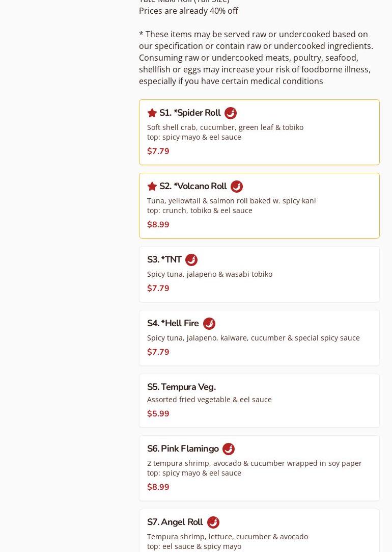Image resolution: width=392 pixels, height=552 pixels.
Task: Click the spicy pepper icon on Spider Roll
Action: point(231,113)
